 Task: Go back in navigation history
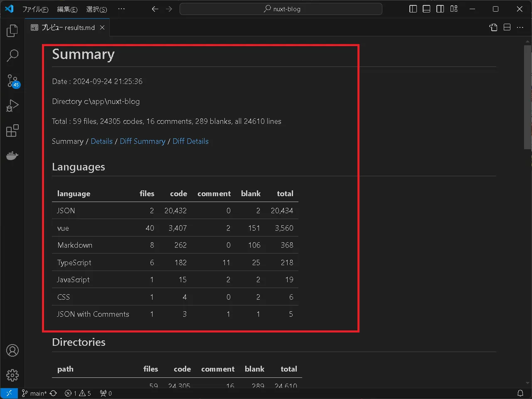155,9
